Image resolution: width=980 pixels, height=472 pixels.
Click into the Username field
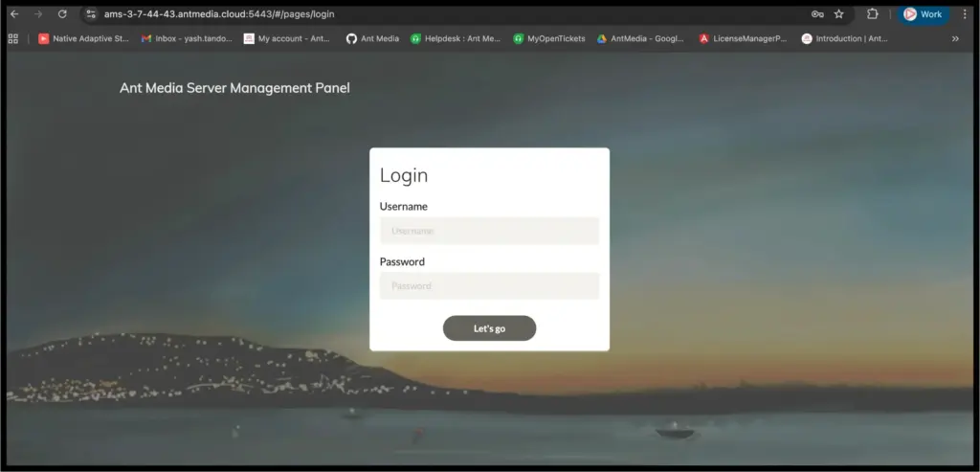(x=489, y=231)
